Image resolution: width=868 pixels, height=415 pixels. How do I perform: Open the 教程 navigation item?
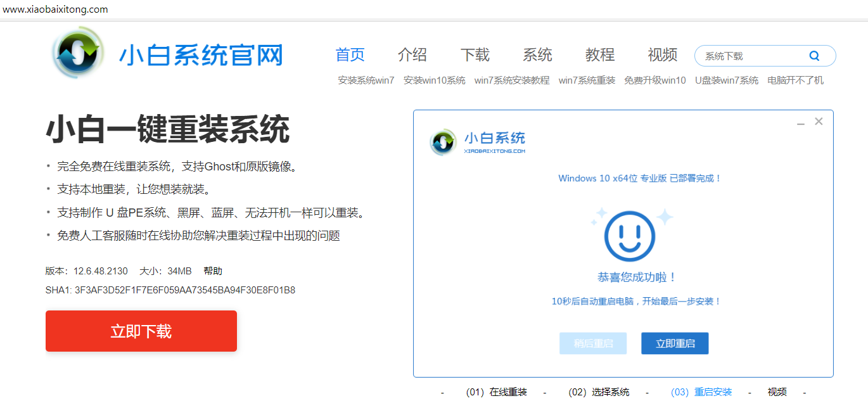tap(600, 55)
